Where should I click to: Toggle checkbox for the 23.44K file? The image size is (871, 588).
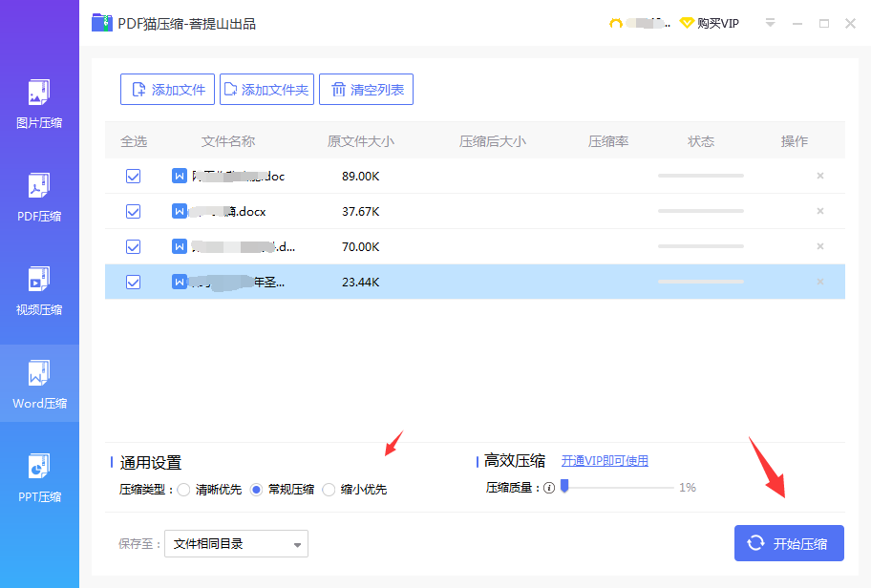coord(134,282)
